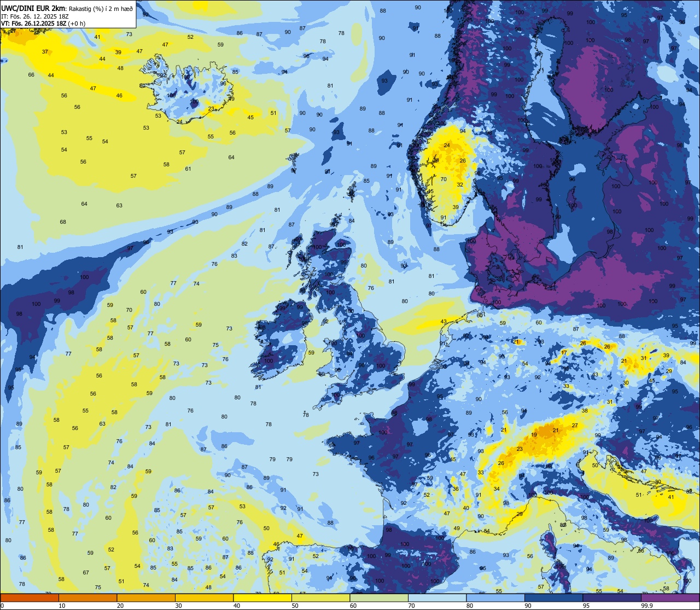Click the legend tick label "40"
The height and width of the screenshot is (610, 700).
237,606
